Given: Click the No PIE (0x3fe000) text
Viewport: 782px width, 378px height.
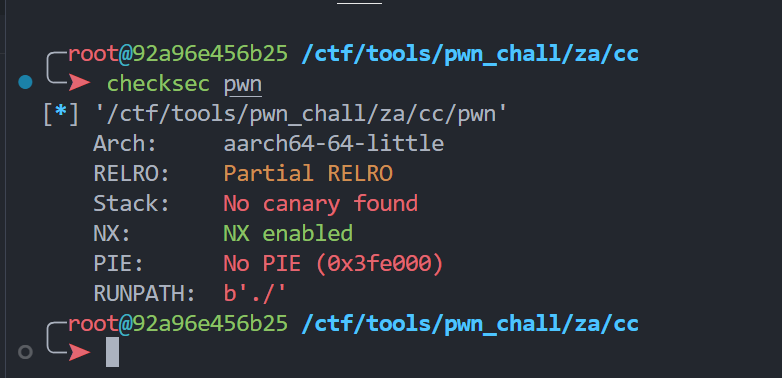Looking at the screenshot, I should pos(333,264).
